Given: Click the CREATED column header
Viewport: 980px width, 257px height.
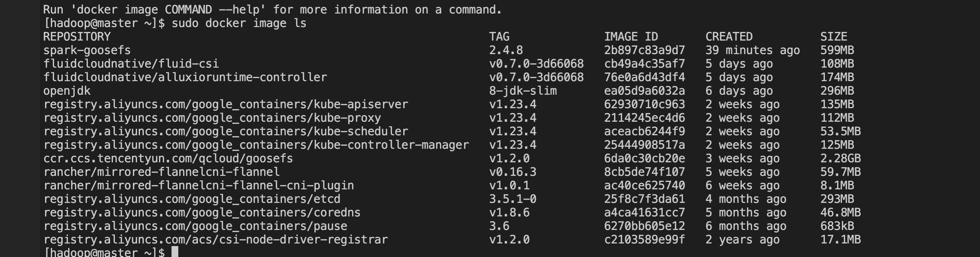Looking at the screenshot, I should 729,36.
